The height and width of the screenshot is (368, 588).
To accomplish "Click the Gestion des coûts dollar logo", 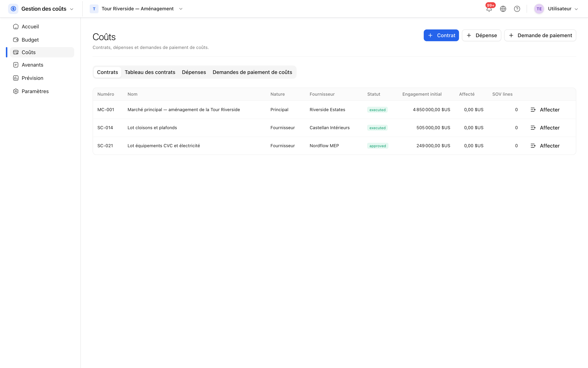I will (13, 9).
